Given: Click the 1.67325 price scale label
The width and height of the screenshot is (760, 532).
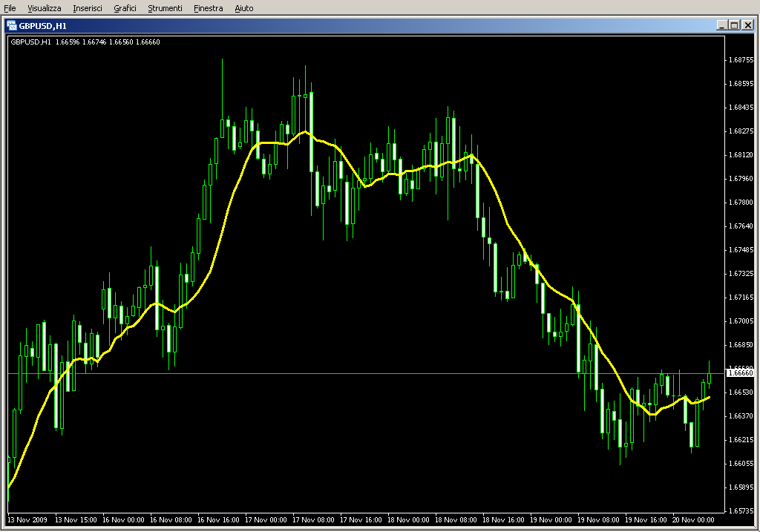Looking at the screenshot, I should (741, 274).
